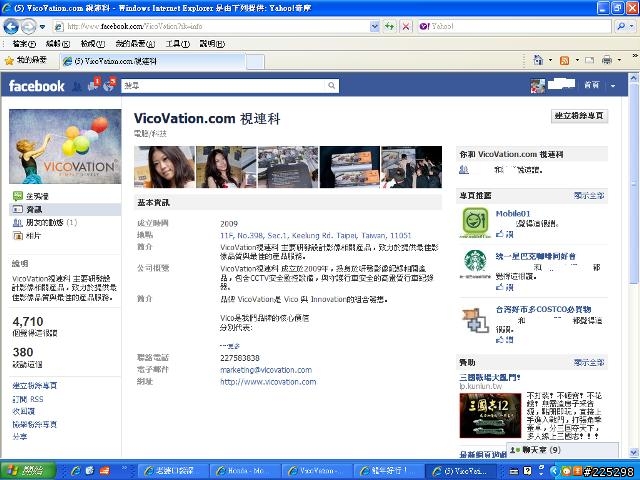Click the Windows 開始 Start button
640x480 pixels.
point(28,471)
